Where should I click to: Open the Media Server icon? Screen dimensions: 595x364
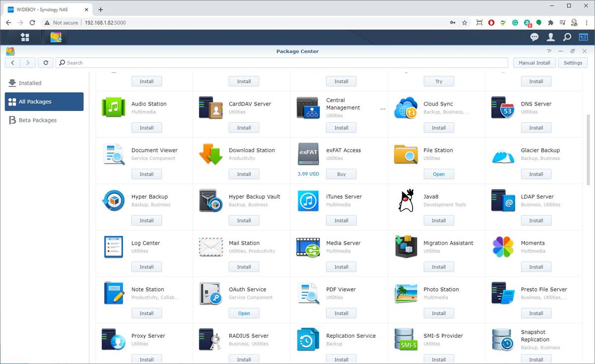(308, 247)
